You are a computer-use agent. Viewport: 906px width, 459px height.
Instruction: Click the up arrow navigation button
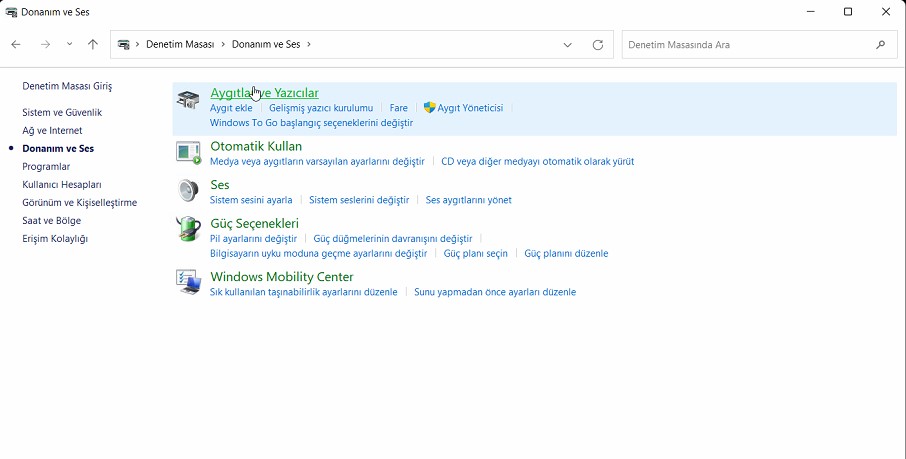coord(93,45)
